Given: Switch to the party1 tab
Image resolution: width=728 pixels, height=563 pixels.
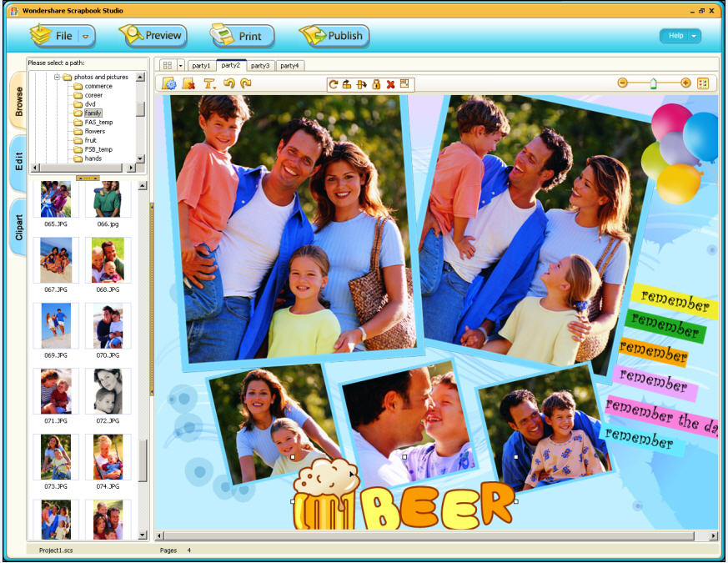Looking at the screenshot, I should click(202, 66).
